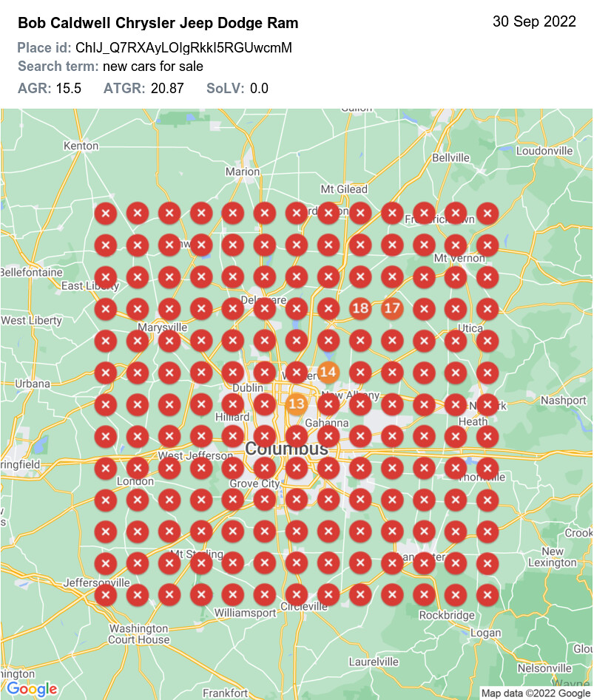Click the AGR value 15.5

(x=68, y=89)
